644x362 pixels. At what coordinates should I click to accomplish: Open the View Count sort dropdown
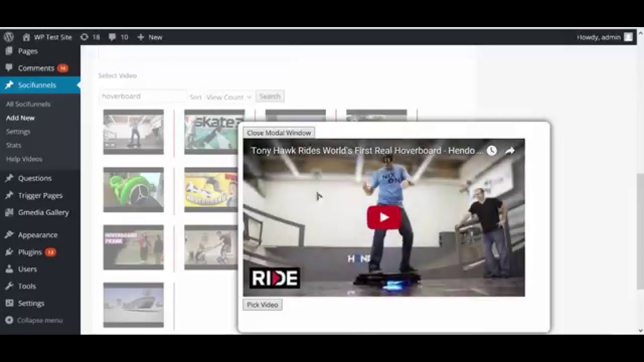[228, 97]
